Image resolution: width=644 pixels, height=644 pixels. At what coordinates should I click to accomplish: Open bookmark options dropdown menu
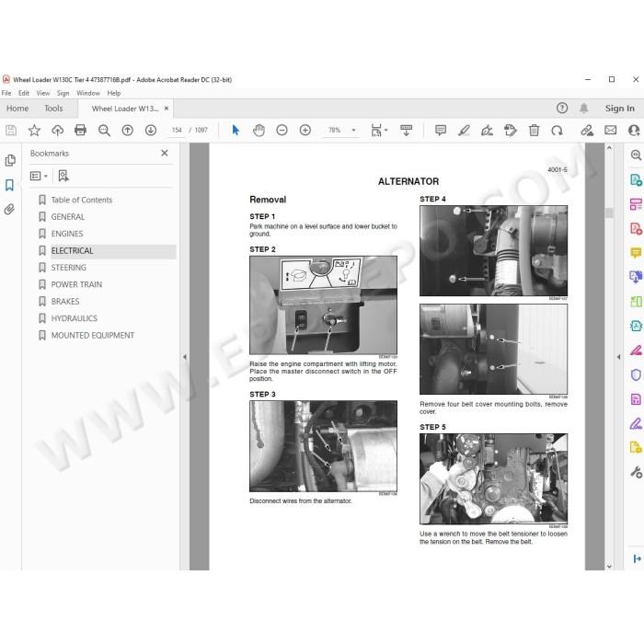pyautogui.click(x=39, y=176)
